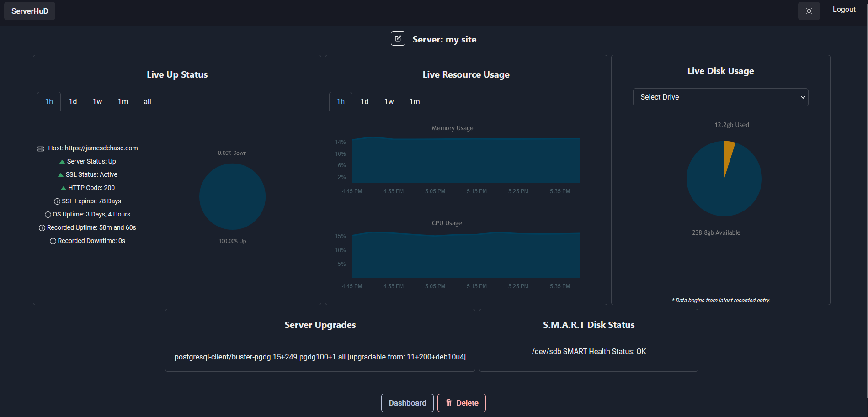Image resolution: width=868 pixels, height=417 pixels.
Task: Select 1h tab in Live Resource Usage
Action: coord(341,101)
